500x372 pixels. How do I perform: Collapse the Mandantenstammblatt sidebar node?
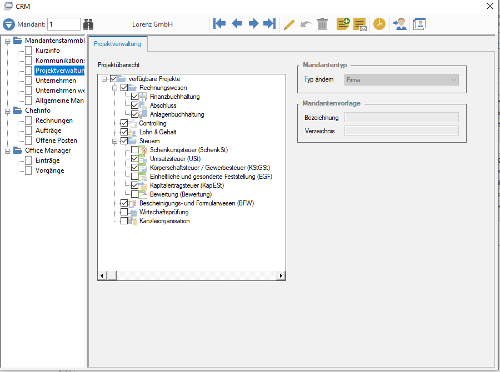pos(7,41)
